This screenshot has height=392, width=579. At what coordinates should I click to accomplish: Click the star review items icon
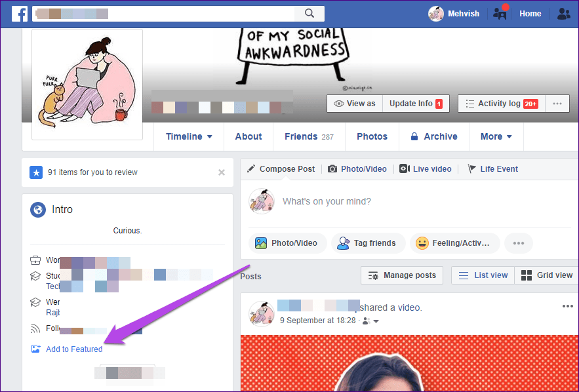coord(36,172)
